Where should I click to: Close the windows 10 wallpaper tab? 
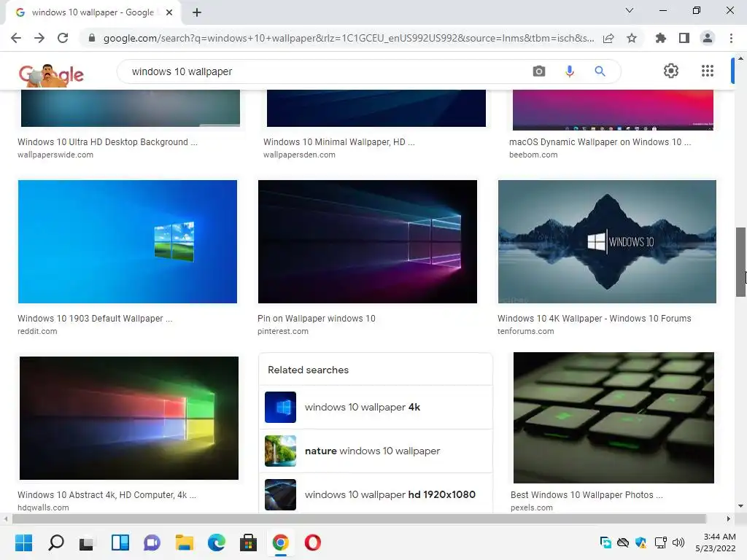tap(169, 12)
